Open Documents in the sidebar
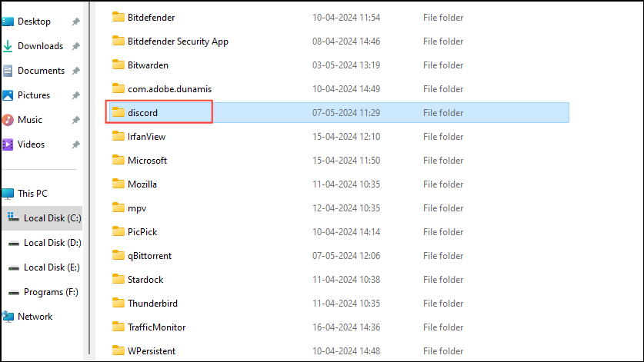The width and height of the screenshot is (644, 362). (x=41, y=71)
